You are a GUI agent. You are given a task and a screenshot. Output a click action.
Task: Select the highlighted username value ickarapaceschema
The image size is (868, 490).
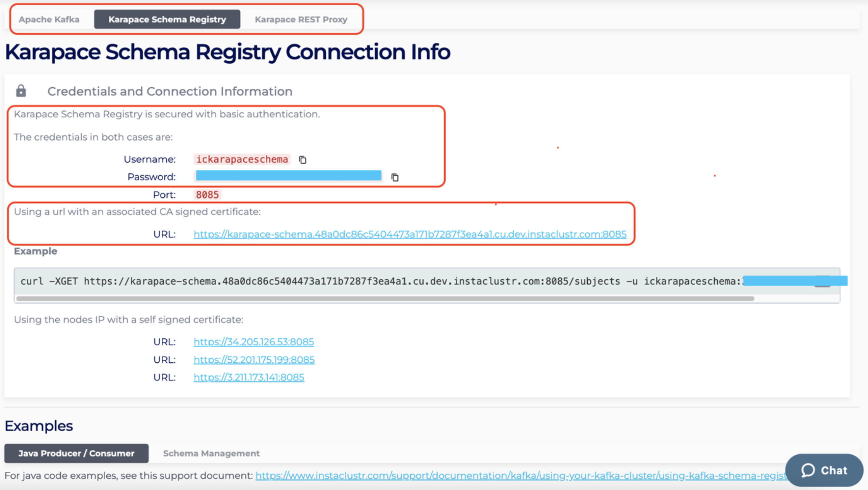click(x=242, y=160)
